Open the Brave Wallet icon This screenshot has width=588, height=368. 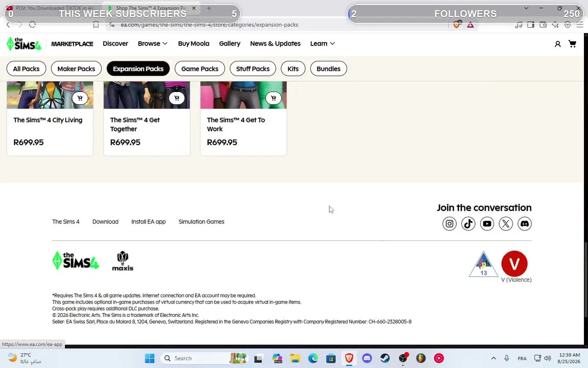[x=543, y=25]
